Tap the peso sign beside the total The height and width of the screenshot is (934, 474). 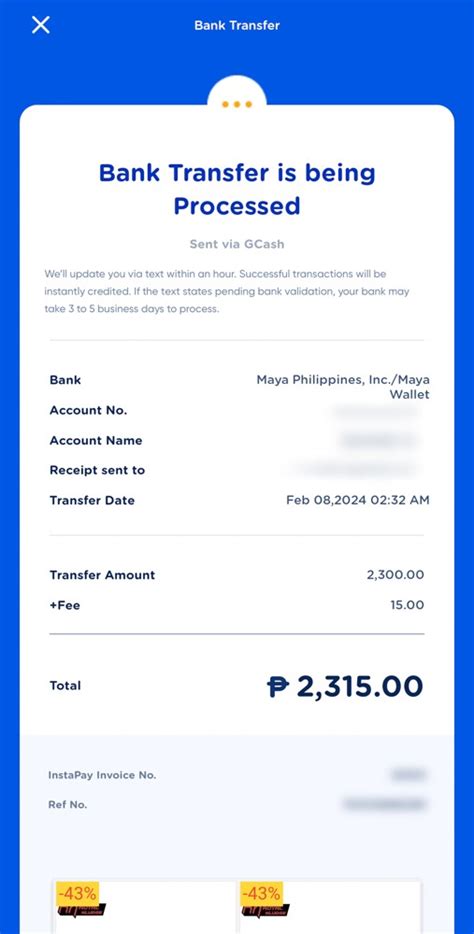coord(277,686)
